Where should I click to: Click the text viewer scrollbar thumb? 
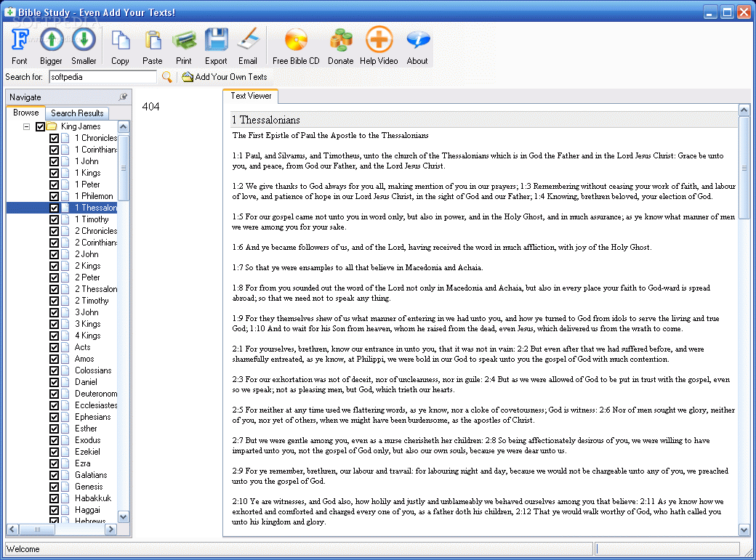tap(744, 168)
